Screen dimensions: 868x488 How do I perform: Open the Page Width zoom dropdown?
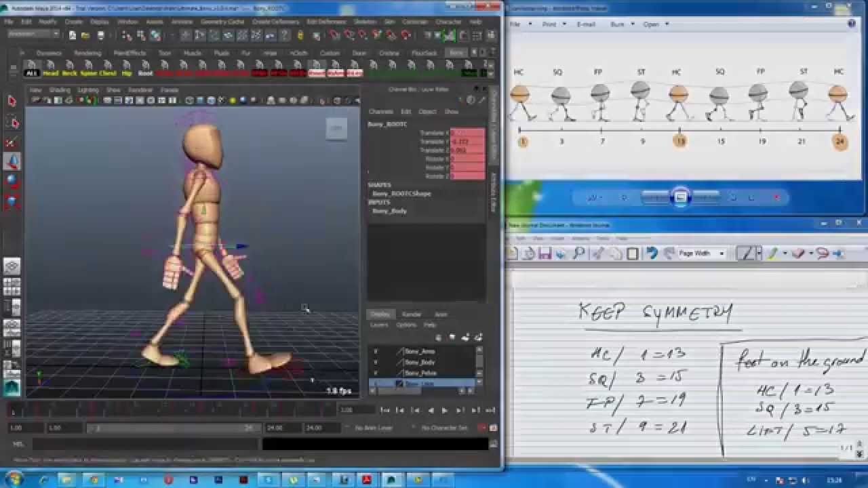point(722,253)
